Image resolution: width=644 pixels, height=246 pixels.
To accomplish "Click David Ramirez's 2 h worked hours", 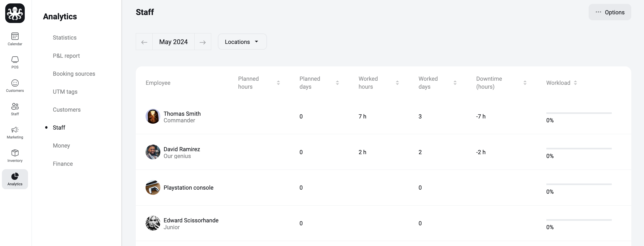I will tap(362, 152).
